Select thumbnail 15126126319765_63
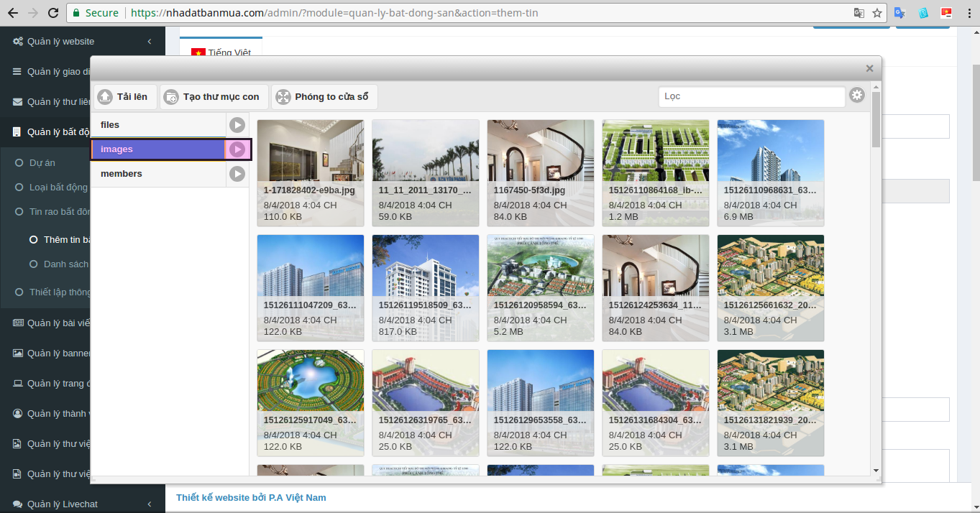Screen dimensions: 980x513 (x=426, y=403)
